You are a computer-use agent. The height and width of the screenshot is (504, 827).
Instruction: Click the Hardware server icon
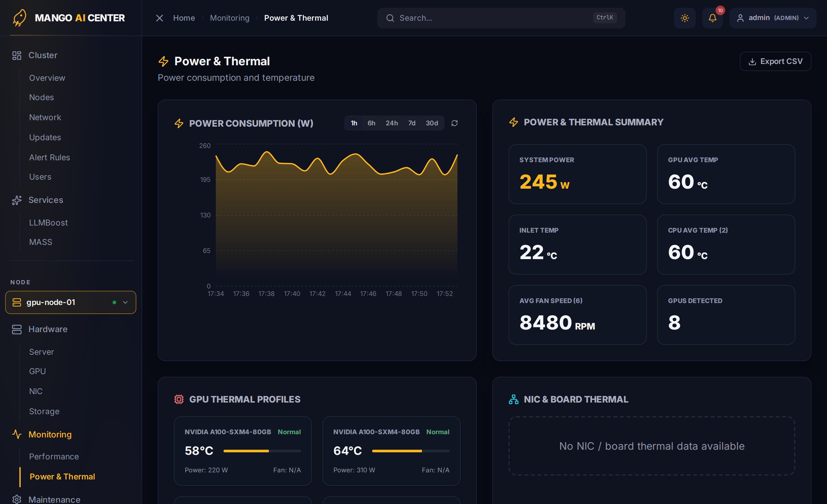point(17,330)
